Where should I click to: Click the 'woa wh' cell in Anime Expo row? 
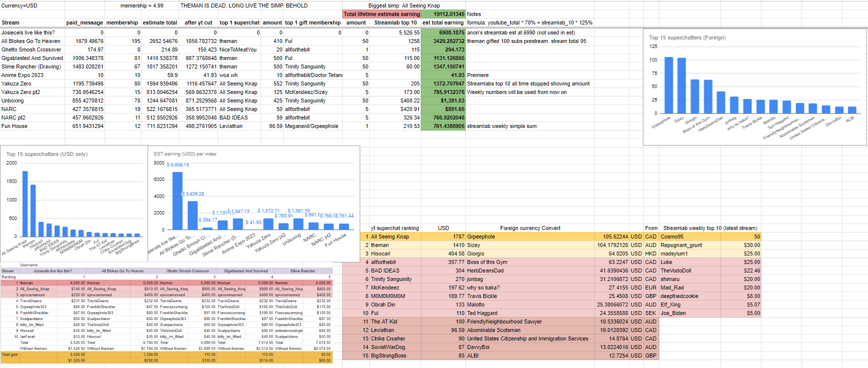point(229,75)
